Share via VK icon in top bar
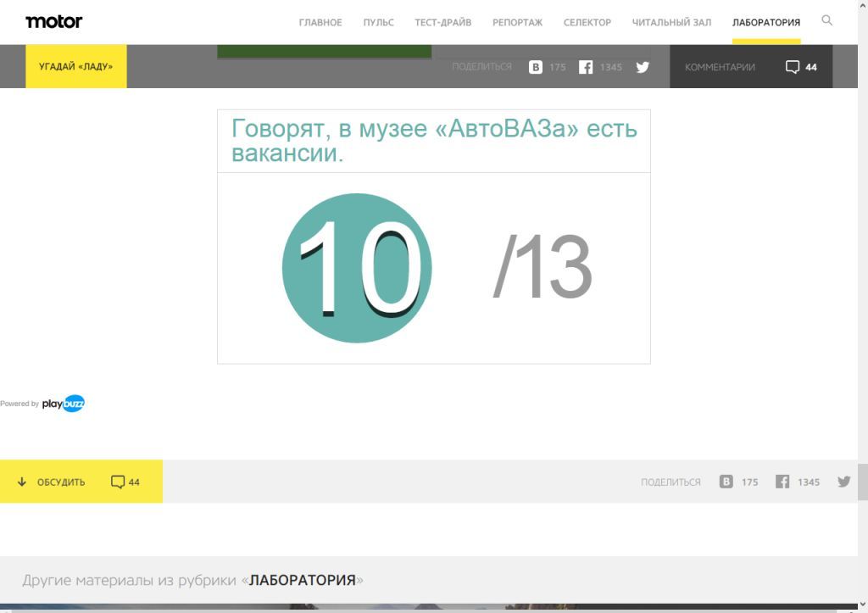This screenshot has width=868, height=613. (x=536, y=67)
